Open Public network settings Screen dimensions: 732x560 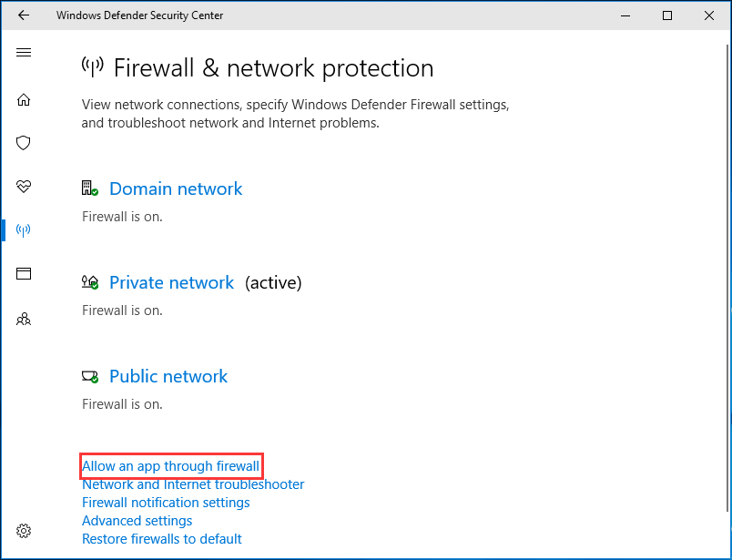(168, 376)
